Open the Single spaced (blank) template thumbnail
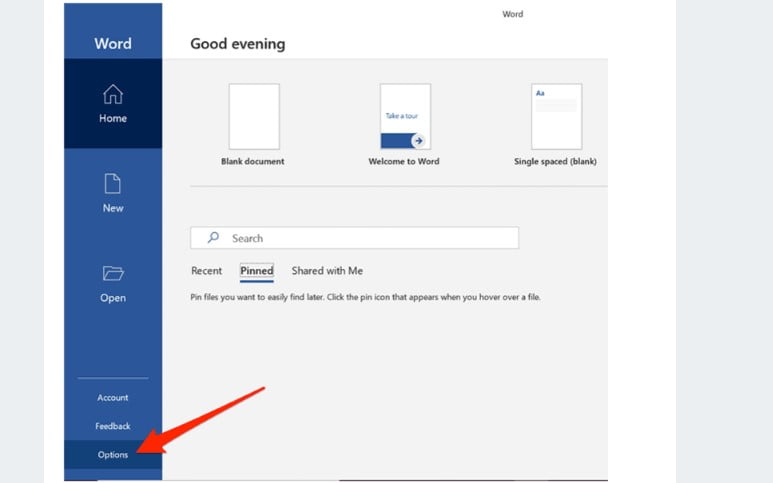 (x=556, y=116)
